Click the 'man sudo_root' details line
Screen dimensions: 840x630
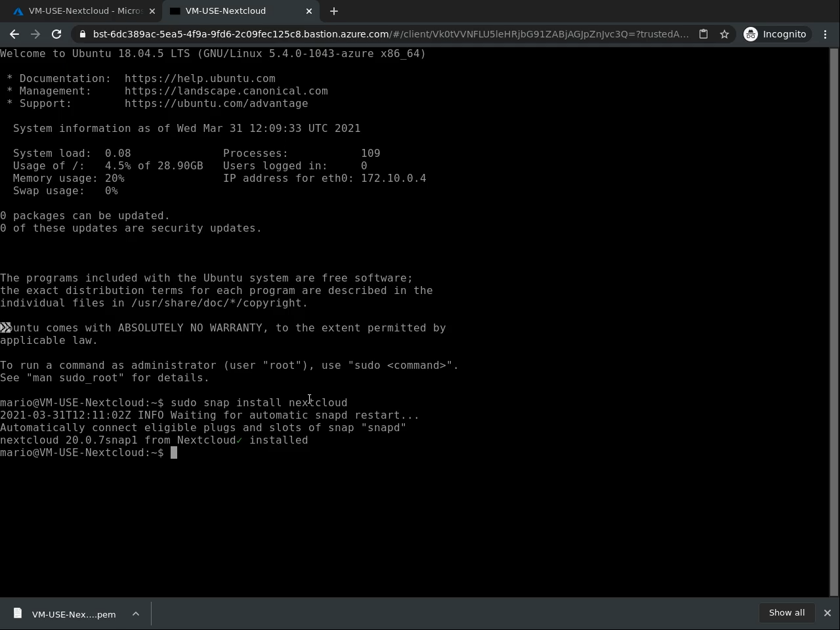click(x=105, y=377)
